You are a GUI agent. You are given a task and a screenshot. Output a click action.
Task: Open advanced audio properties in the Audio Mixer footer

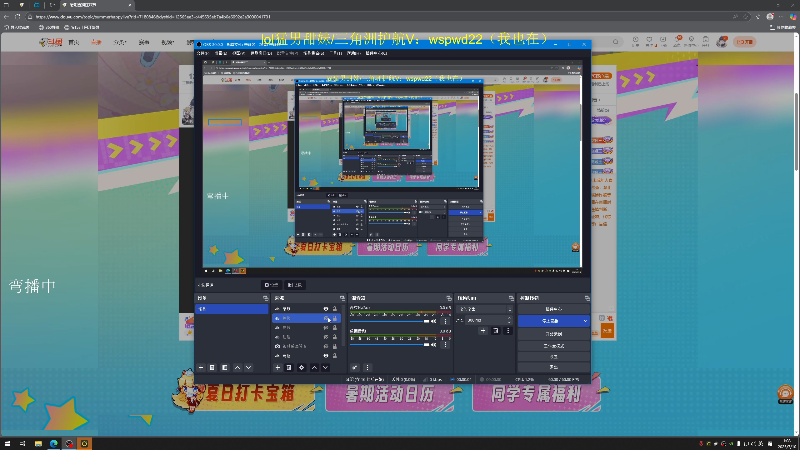point(355,367)
